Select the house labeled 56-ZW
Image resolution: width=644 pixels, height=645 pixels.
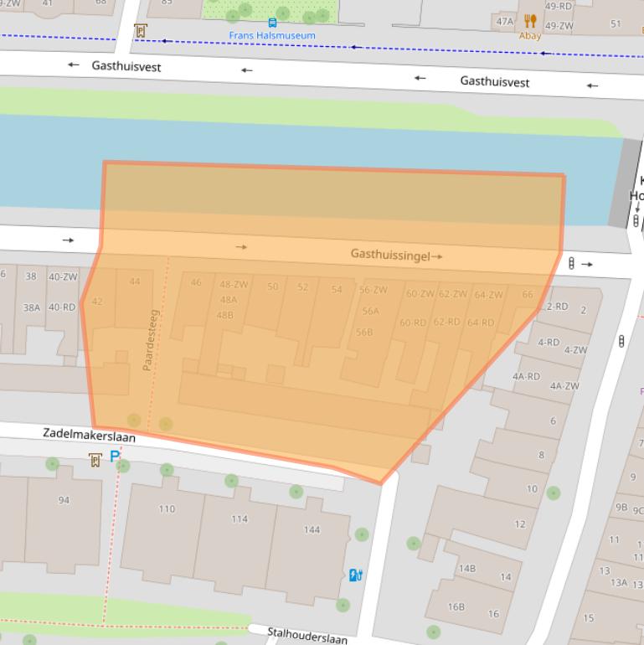click(374, 290)
